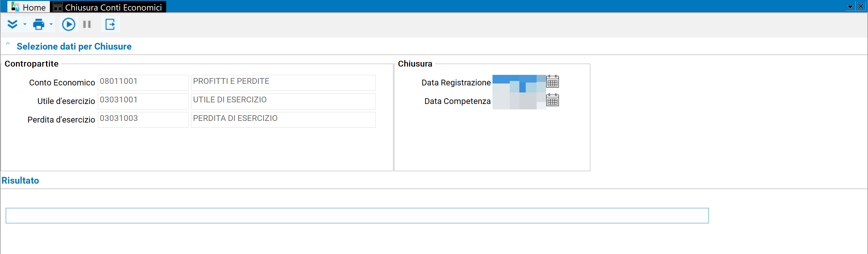Collapse the Selezione dati per Chiusure section

click(x=8, y=44)
